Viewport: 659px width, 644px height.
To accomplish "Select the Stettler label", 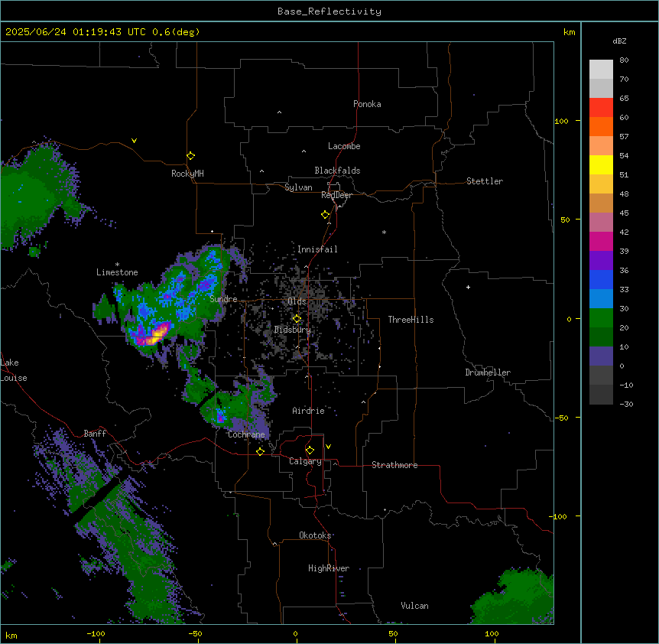I will (485, 181).
